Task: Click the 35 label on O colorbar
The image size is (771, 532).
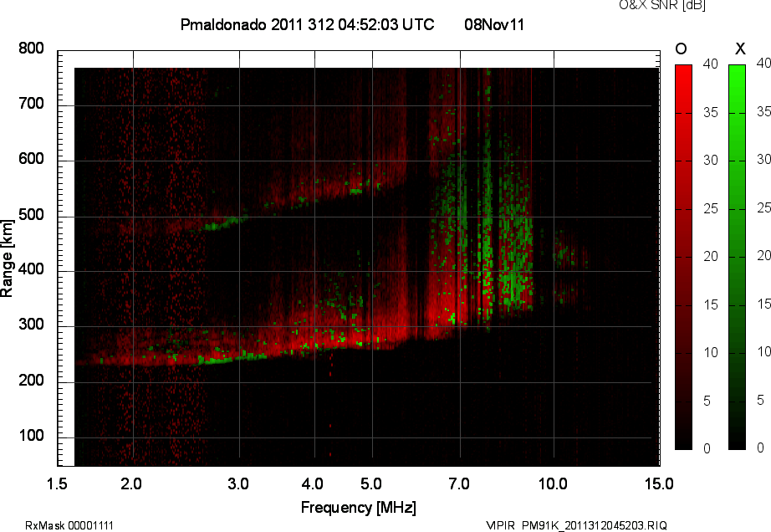Action: 710,113
